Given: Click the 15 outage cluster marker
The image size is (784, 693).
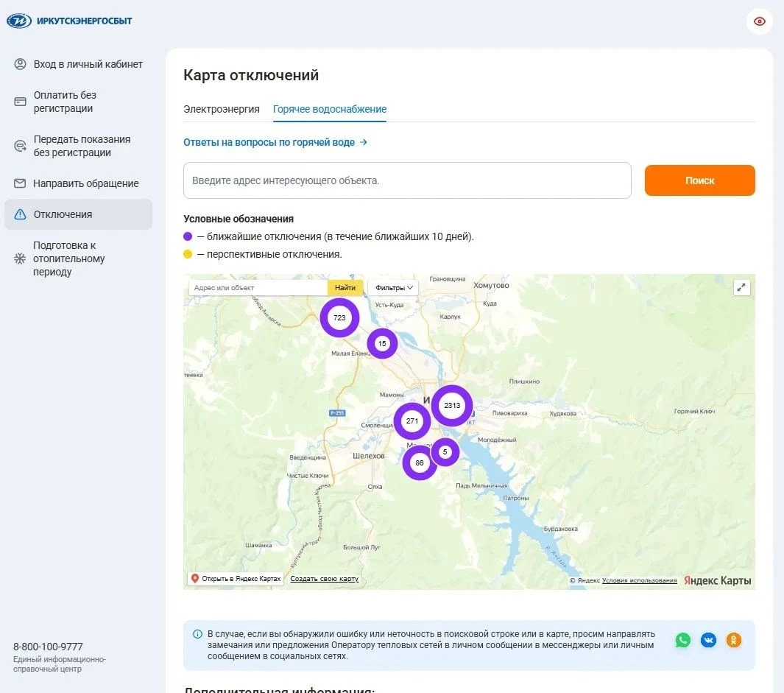Looking at the screenshot, I should point(382,344).
